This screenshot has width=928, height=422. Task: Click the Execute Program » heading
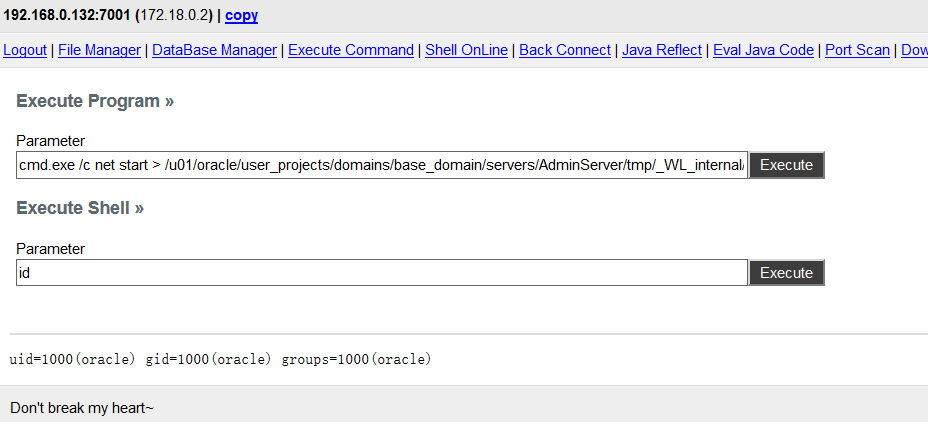95,101
